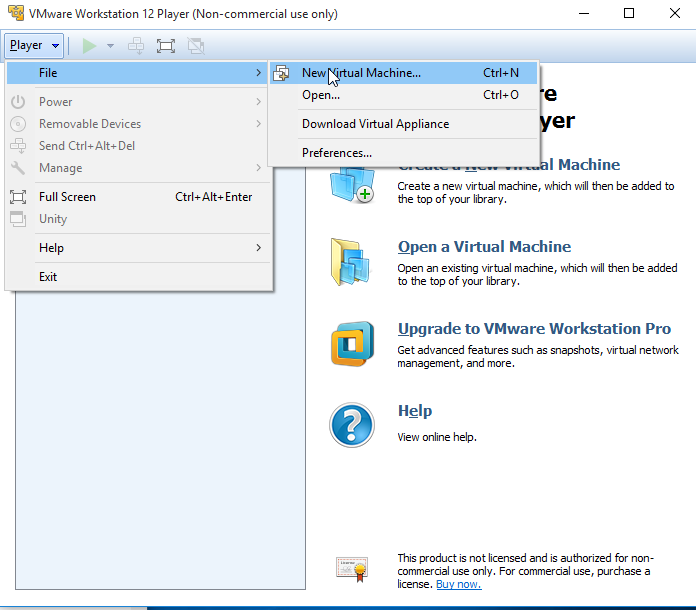The height and width of the screenshot is (610, 696).
Task: Choose New Virtual Machine menu entry
Action: [403, 73]
